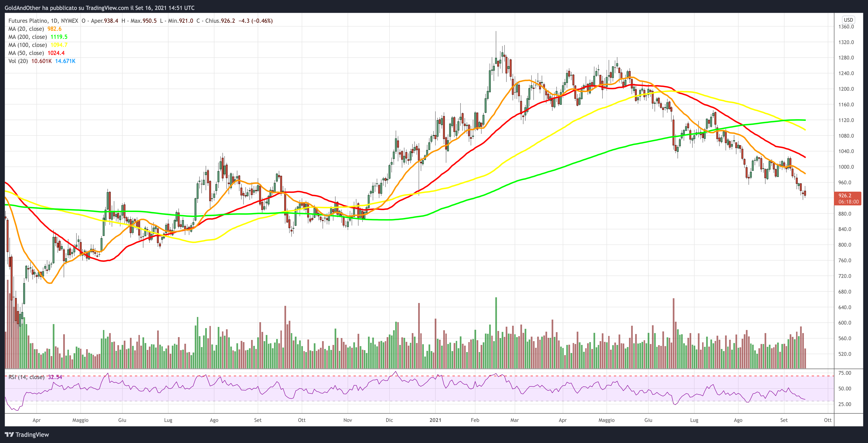Click the 2021 label on time axis
Viewport: 868px width, 443px height.
435,420
